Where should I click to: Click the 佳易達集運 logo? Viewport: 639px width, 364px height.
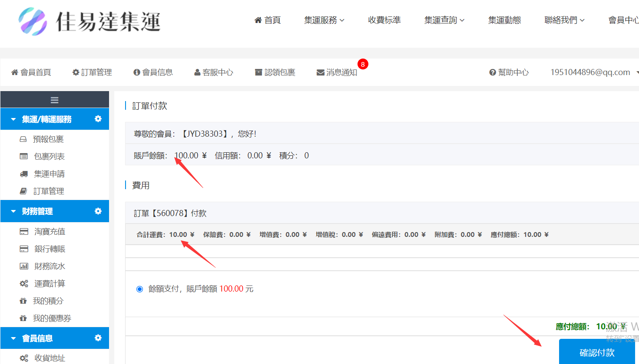[89, 21]
